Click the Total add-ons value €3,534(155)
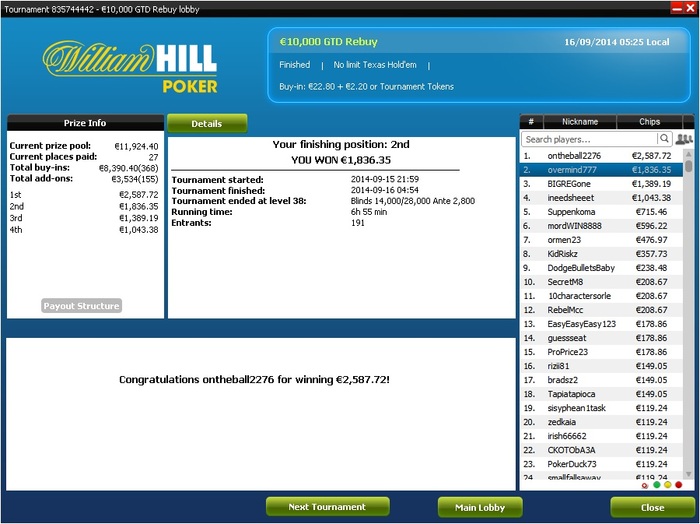Viewport: 700px width, 524px height. [x=135, y=179]
